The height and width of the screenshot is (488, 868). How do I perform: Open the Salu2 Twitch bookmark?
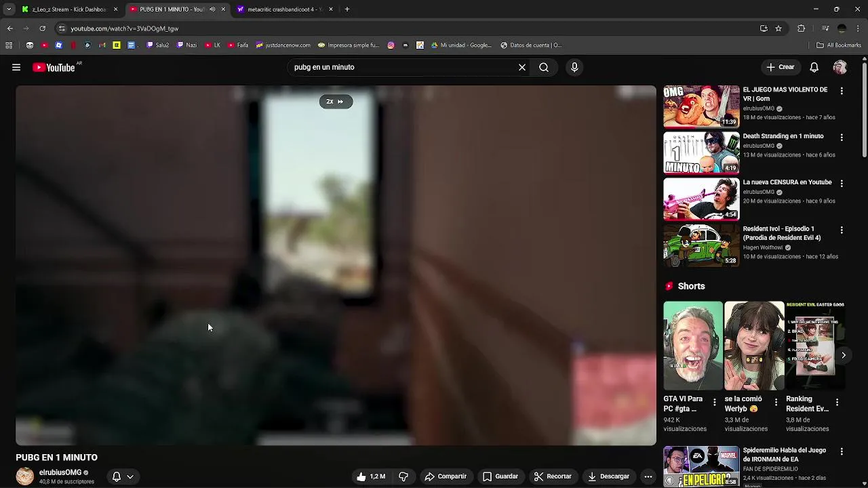click(158, 45)
